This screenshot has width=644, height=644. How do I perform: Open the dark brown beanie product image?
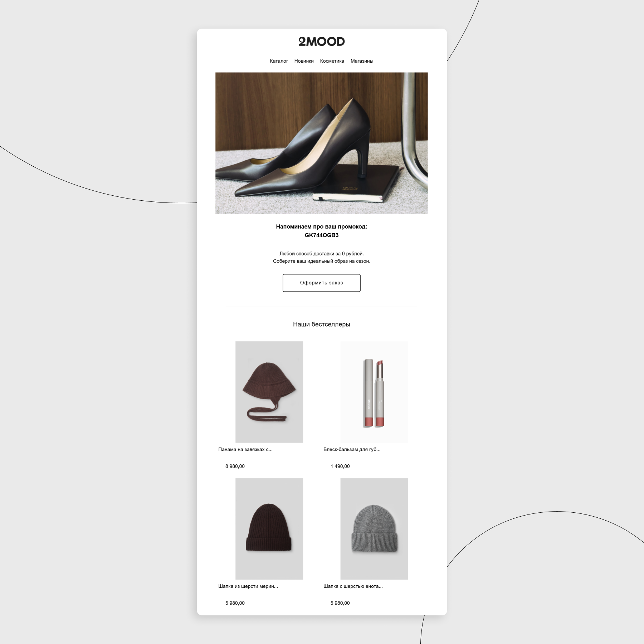coord(269,528)
